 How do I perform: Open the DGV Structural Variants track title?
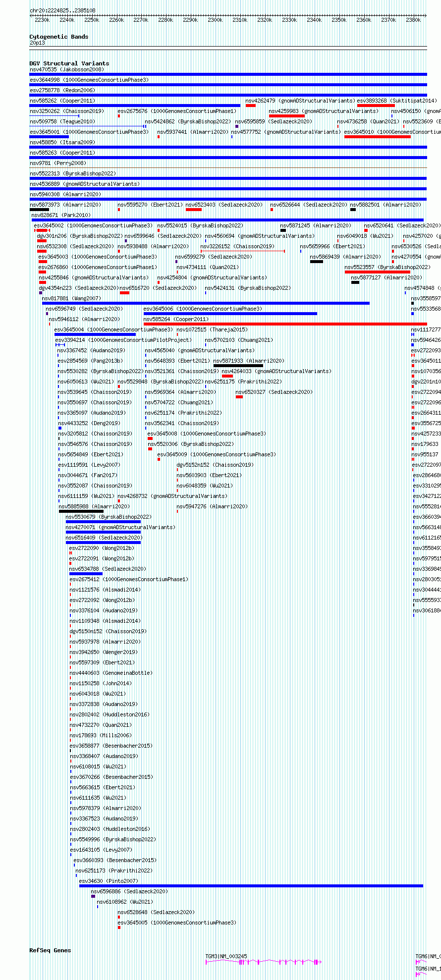click(69, 63)
